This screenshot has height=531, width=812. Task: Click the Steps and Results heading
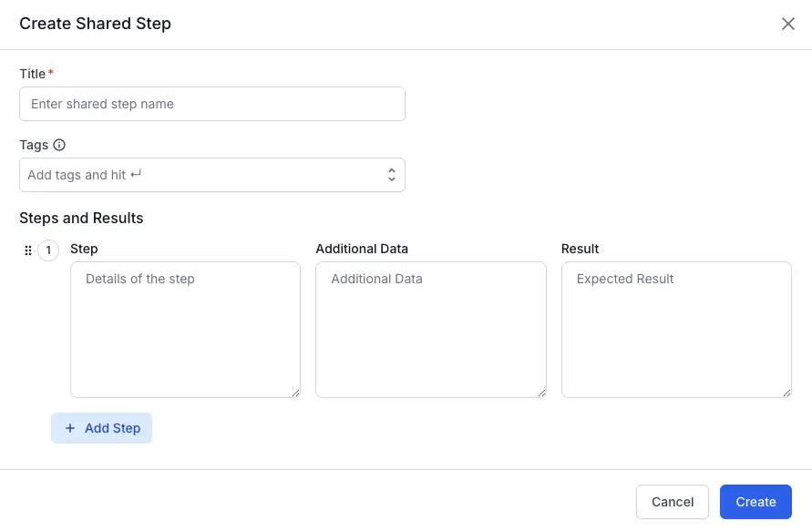tap(81, 218)
